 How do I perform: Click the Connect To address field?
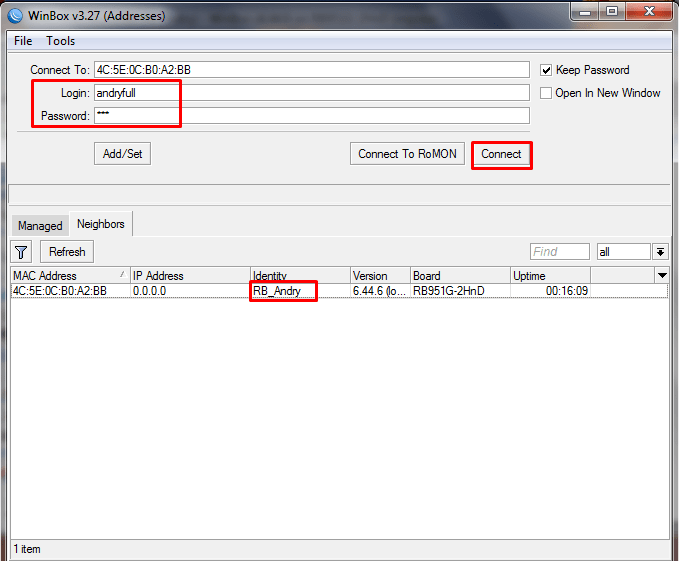(x=310, y=70)
